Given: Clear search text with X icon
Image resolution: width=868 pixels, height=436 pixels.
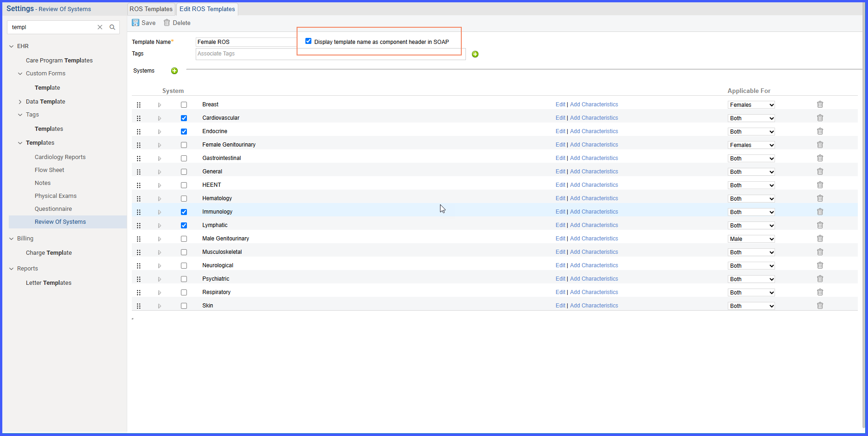Looking at the screenshot, I should pyautogui.click(x=100, y=27).
